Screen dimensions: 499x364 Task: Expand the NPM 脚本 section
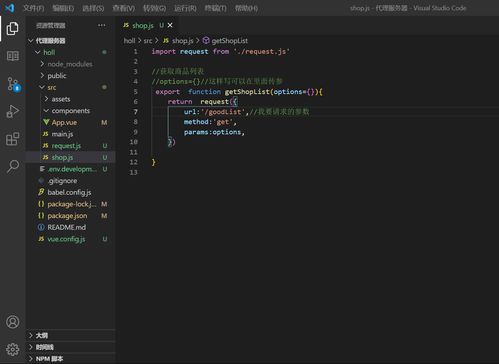71,359
